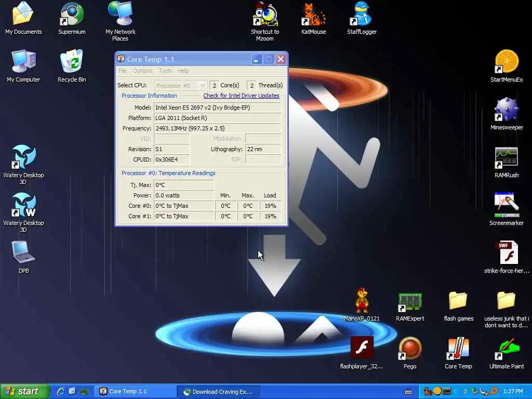Click the on-screen keyboard taskbar icon

408,392
